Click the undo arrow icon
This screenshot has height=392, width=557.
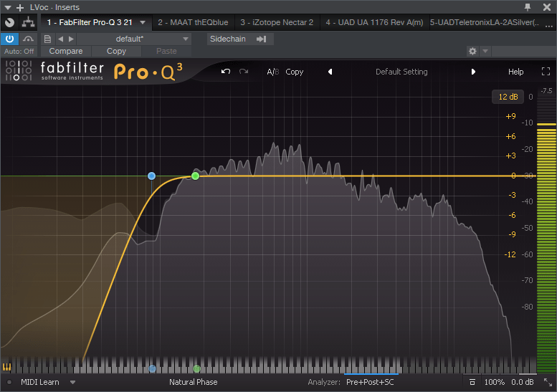226,72
